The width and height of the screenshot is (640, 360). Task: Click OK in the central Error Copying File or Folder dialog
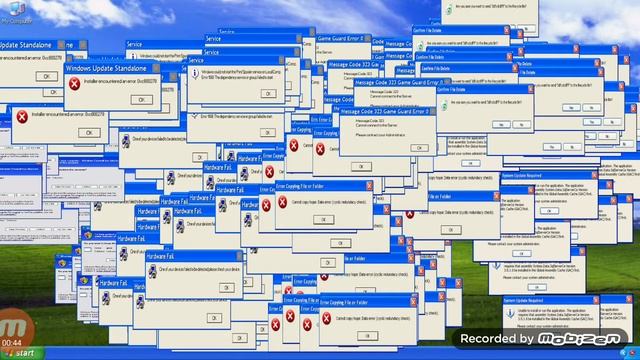[x=324, y=220]
